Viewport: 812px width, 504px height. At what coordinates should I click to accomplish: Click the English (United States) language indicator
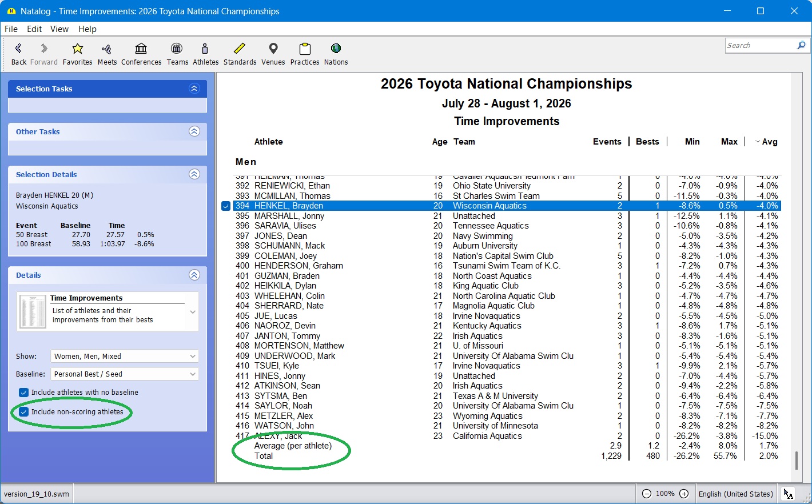tap(736, 494)
